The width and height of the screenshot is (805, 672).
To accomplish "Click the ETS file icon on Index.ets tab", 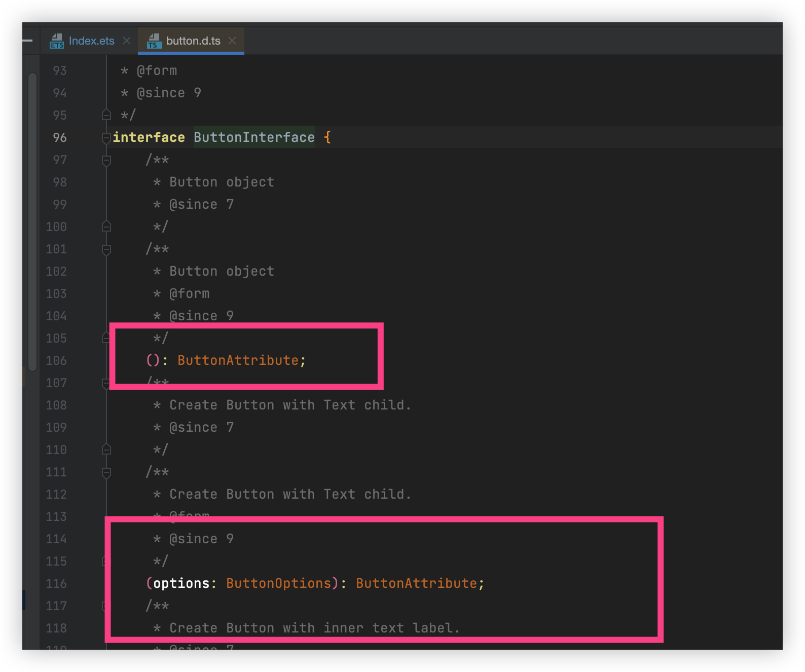I will click(x=57, y=41).
